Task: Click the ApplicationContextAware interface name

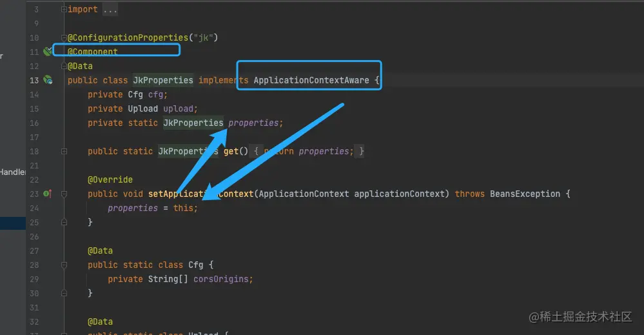Action: pyautogui.click(x=311, y=80)
